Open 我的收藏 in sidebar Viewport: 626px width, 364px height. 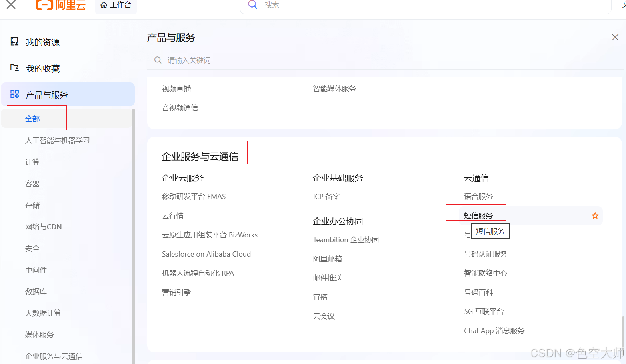coord(43,68)
